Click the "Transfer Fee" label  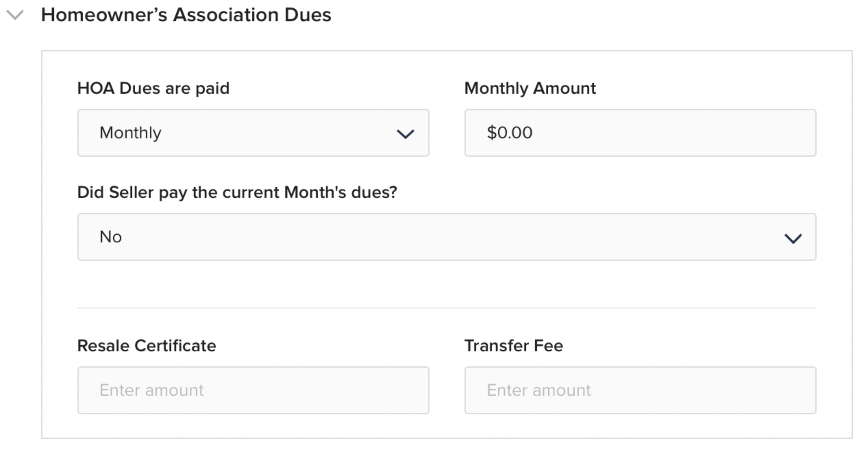(513, 346)
